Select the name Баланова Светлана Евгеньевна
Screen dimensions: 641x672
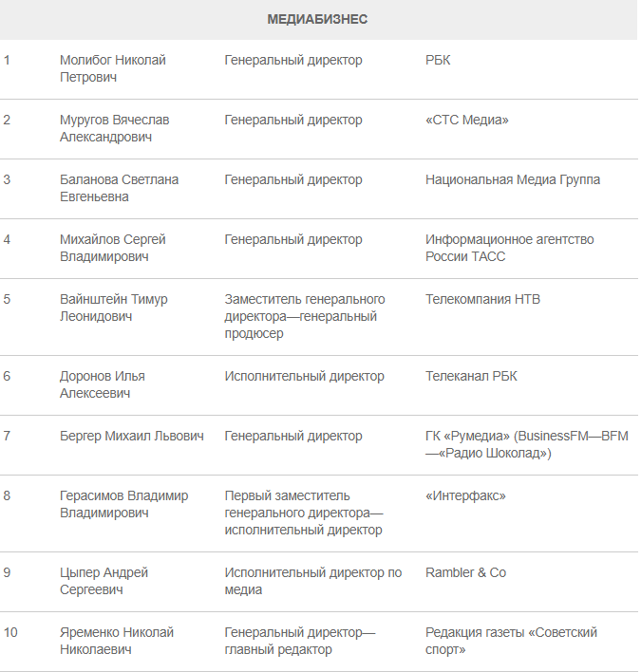point(119,188)
